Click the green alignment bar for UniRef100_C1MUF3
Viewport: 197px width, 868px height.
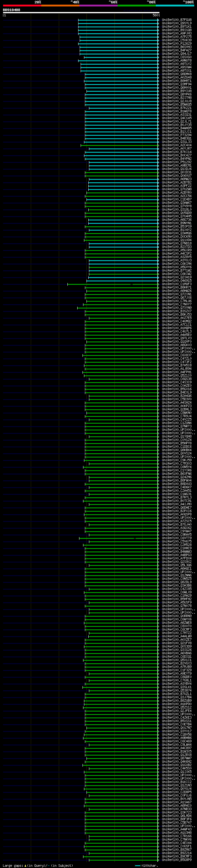[x=113, y=285]
